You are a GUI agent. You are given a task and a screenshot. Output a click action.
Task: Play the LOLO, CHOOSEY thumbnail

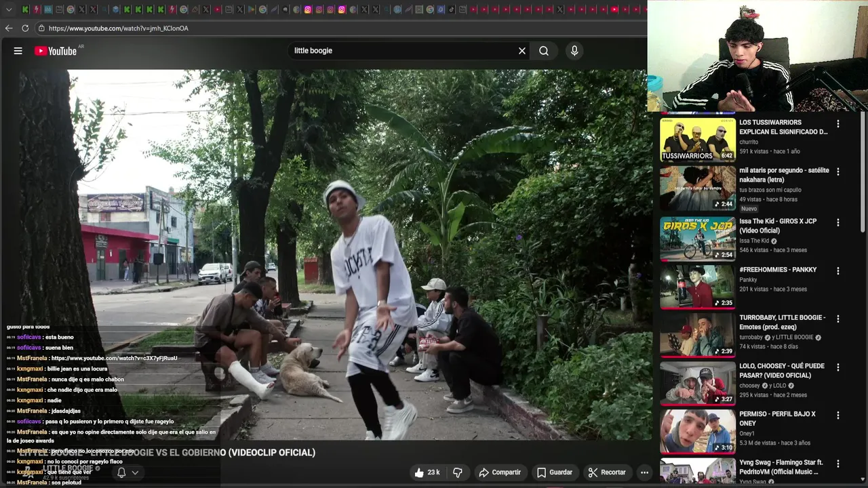698,383
